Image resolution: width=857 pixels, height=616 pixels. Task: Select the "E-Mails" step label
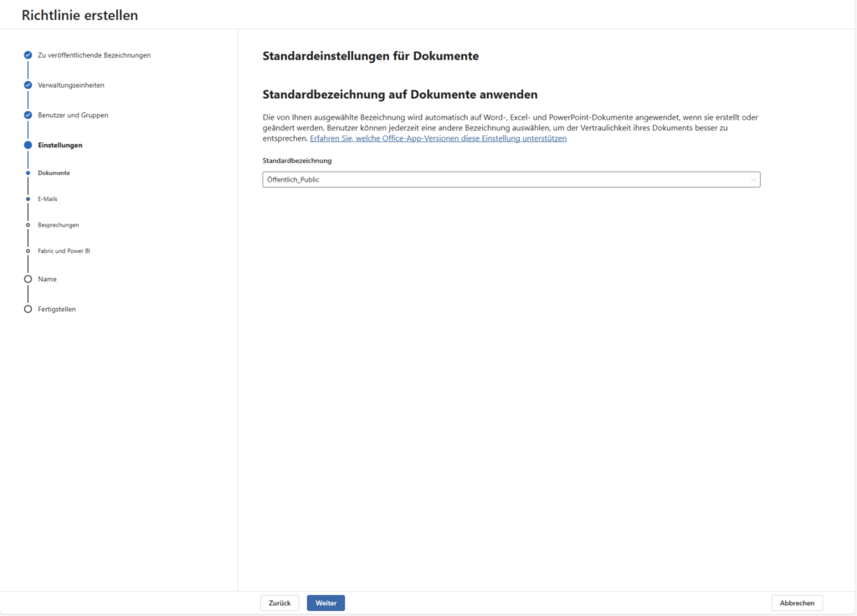[x=48, y=198]
